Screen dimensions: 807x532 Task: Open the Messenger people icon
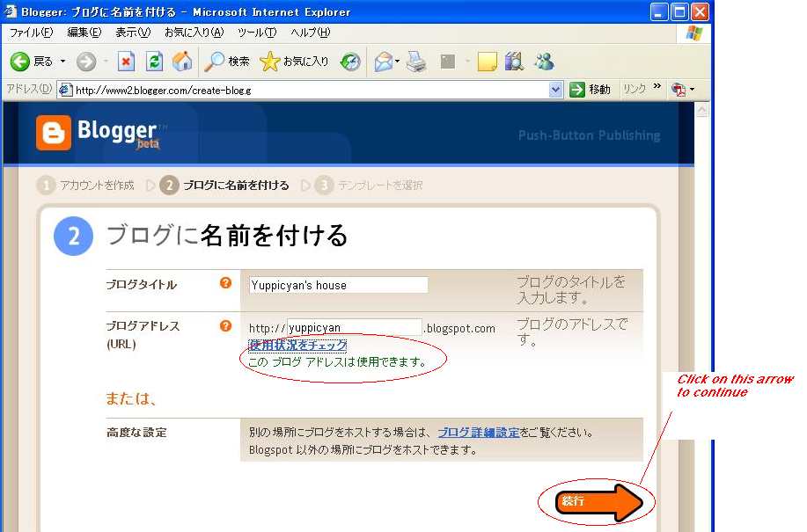point(544,62)
